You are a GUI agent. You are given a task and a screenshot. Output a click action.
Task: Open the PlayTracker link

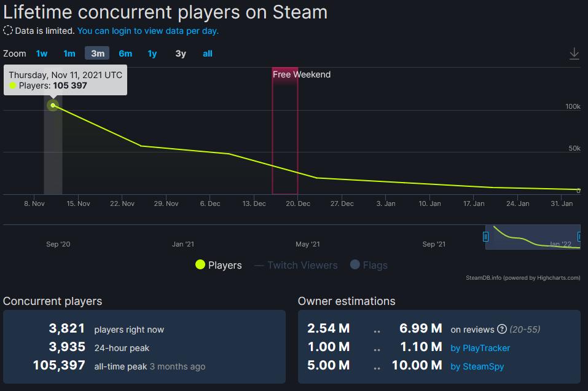[x=480, y=348]
